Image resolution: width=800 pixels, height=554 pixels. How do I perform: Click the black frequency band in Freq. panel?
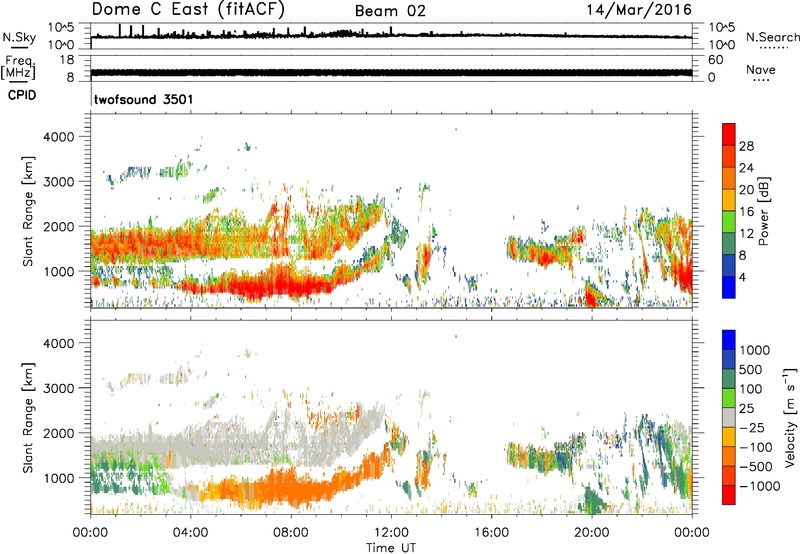coord(391,73)
